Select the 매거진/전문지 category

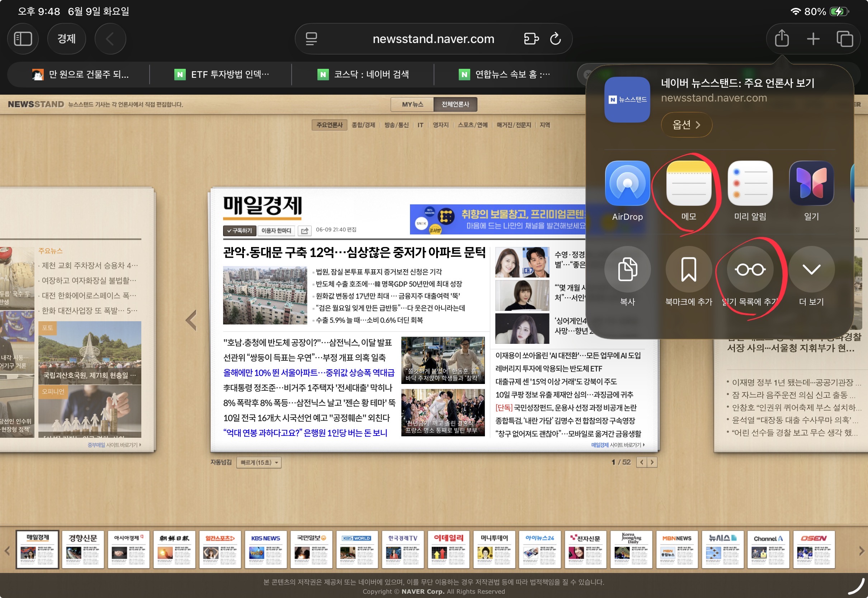(514, 125)
